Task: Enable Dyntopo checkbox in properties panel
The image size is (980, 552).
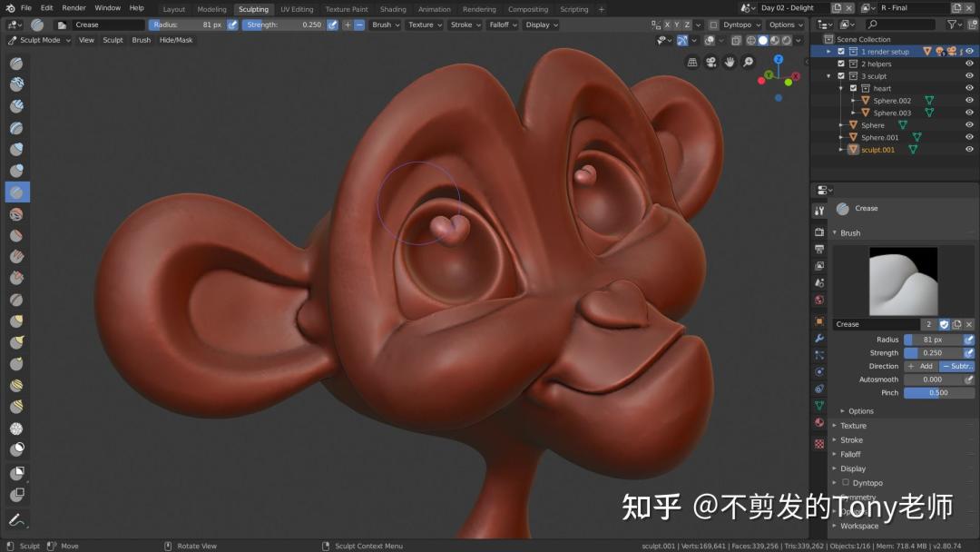Action: pos(846,483)
